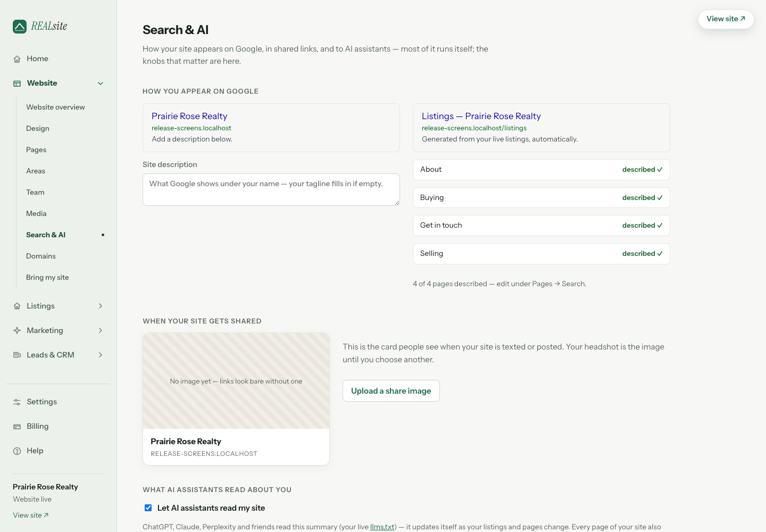Click the share card image placeholder
766x532 pixels.
click(x=236, y=381)
